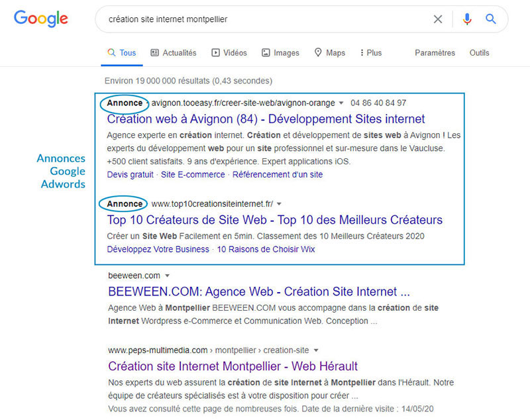The height and width of the screenshot is (420, 530).
Task: Expand dropdown arrow next to avignon.tooeasy.fr URL
Action: pyautogui.click(x=341, y=103)
